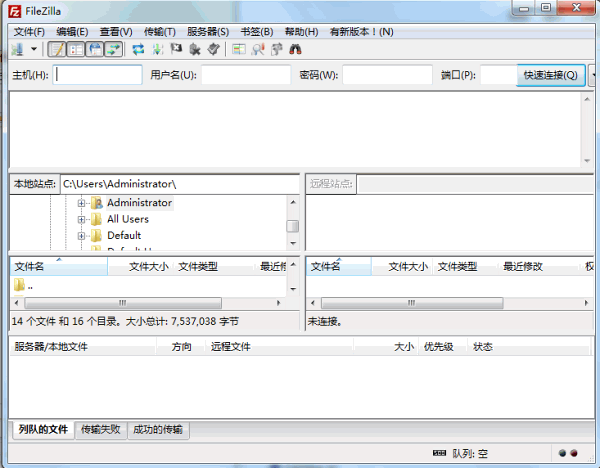Open the 服务器(S) menu
Viewport: 600px width, 468px height.
(x=208, y=32)
